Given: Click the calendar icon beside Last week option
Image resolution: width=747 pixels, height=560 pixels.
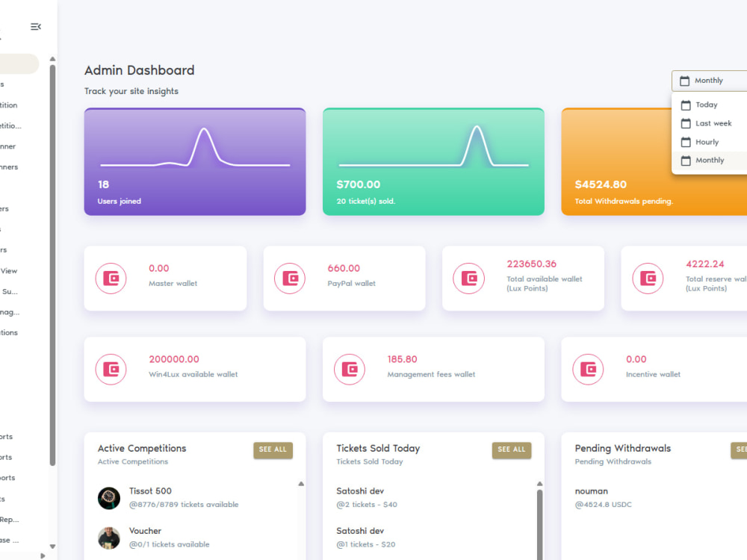Looking at the screenshot, I should click(x=686, y=123).
